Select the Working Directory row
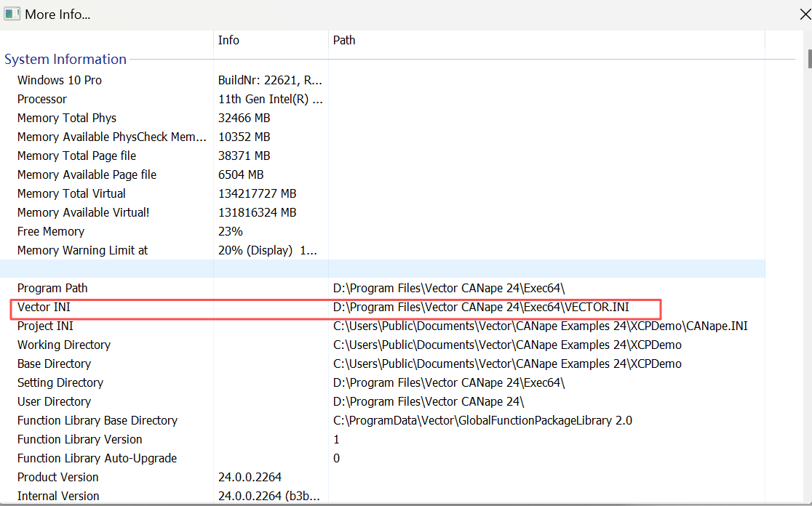 (64, 345)
